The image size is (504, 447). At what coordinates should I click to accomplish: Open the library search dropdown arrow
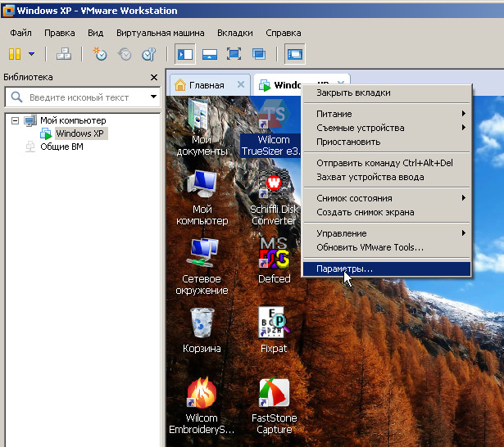tap(153, 97)
